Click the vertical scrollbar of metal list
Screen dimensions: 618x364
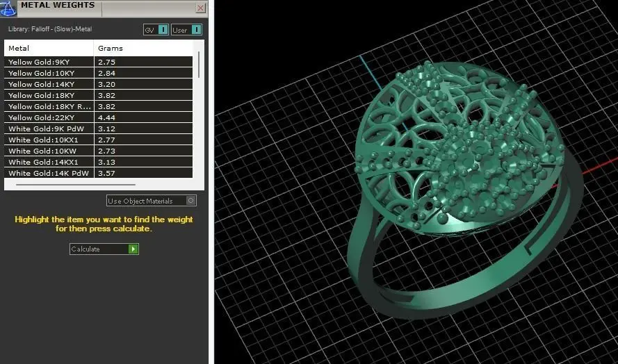tap(199, 65)
